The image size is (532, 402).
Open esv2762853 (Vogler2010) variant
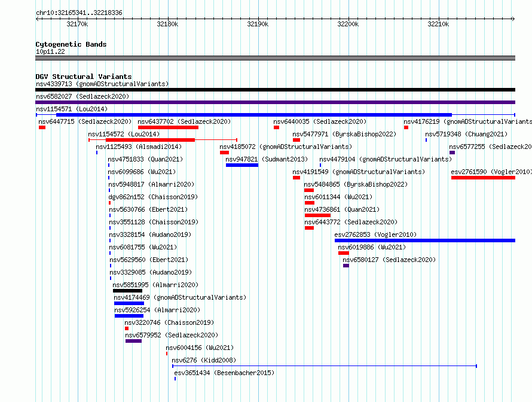375,234
